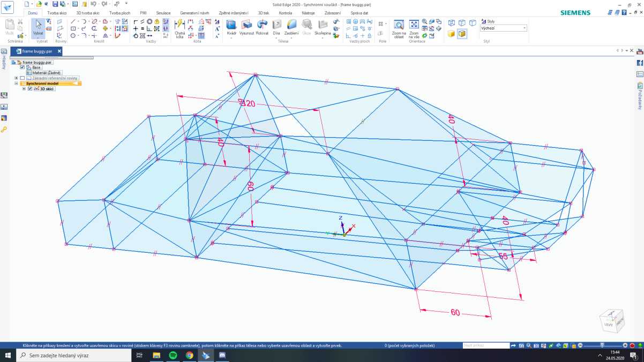Viewport: 644px width, 362px height.
Task: Click the view orientation cube
Action: (611, 320)
